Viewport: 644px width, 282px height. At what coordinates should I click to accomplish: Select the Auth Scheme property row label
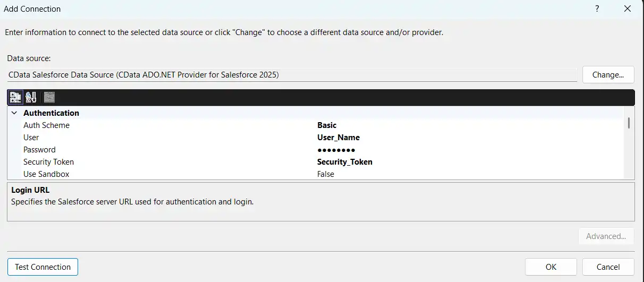46,125
